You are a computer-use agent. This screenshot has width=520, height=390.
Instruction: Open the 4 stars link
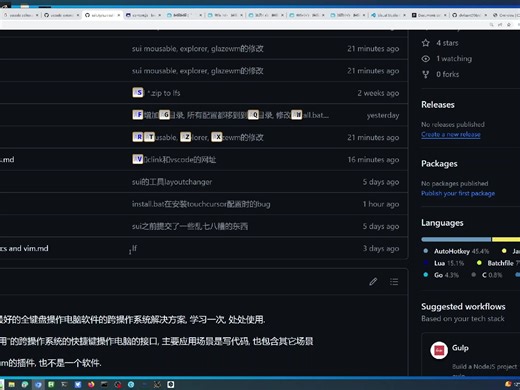pyautogui.click(x=447, y=43)
